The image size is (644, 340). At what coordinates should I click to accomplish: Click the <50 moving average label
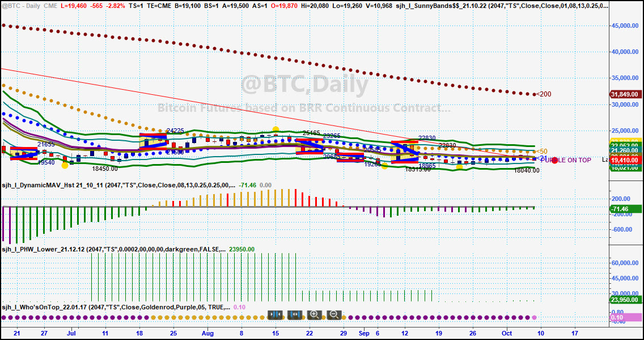pyautogui.click(x=541, y=152)
